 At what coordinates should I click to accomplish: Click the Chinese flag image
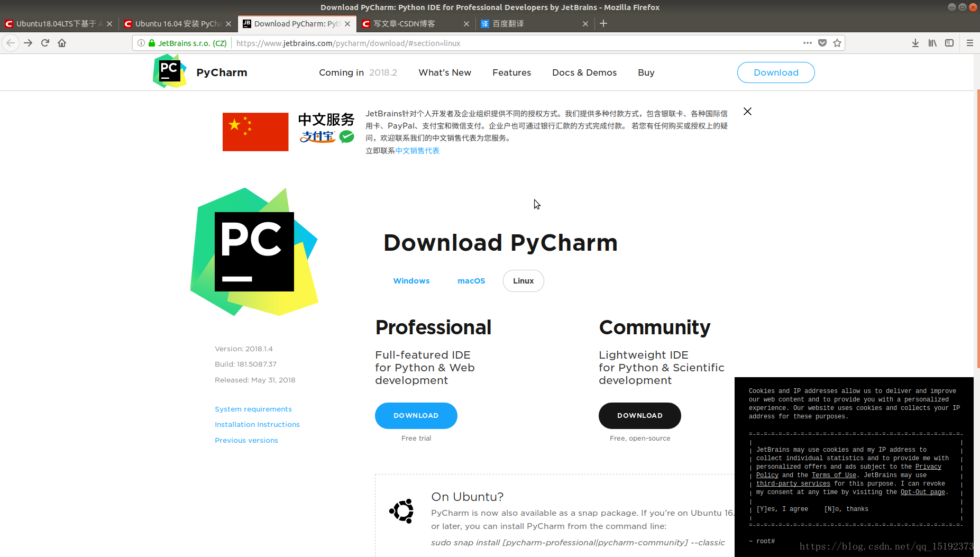(255, 132)
